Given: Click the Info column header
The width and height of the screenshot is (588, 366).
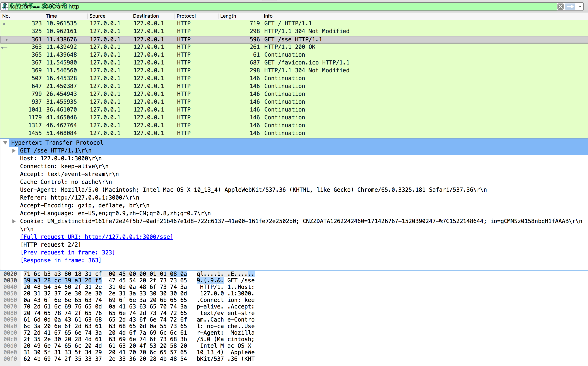Looking at the screenshot, I should tap(268, 16).
